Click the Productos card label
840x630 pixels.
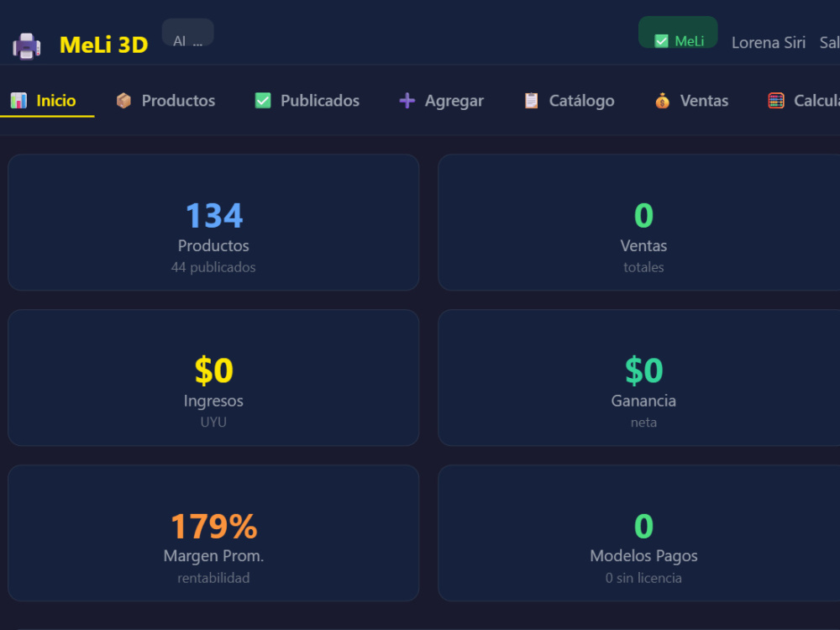tap(213, 246)
